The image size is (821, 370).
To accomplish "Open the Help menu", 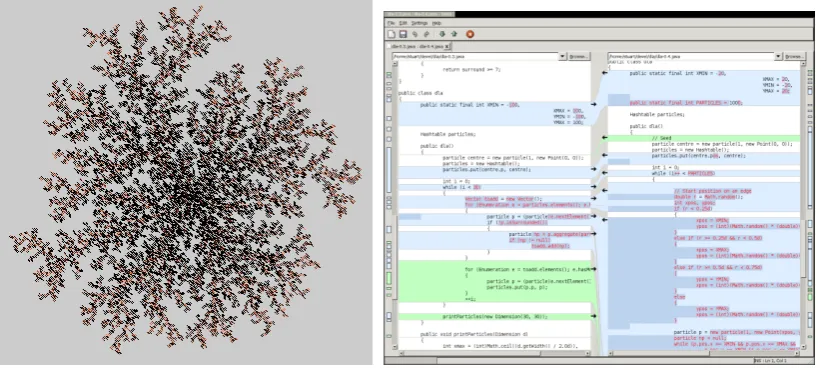I will tap(436, 23).
